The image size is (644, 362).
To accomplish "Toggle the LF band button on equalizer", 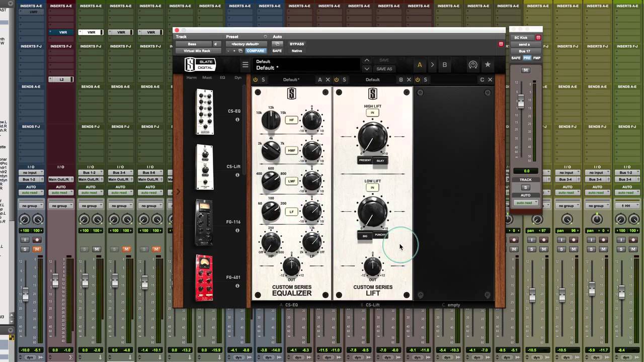I will (291, 212).
